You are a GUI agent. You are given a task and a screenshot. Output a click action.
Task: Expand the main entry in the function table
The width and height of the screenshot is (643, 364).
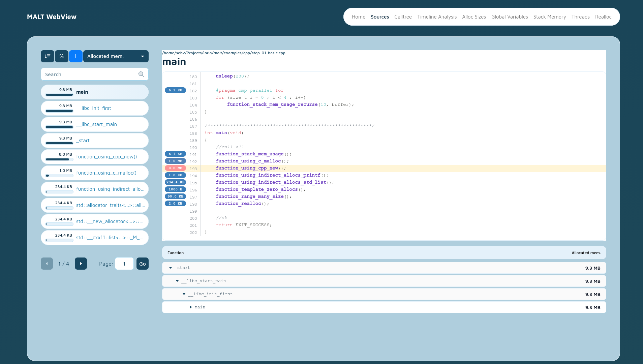[x=191, y=307]
